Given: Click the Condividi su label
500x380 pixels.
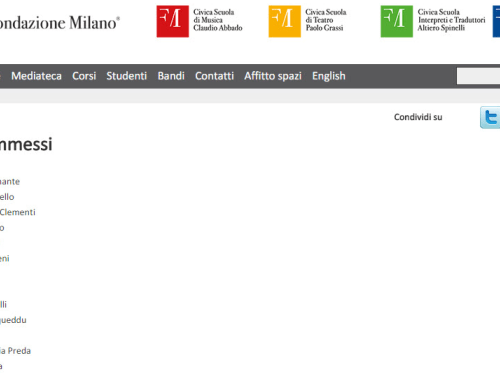Looking at the screenshot, I should coord(418,117).
